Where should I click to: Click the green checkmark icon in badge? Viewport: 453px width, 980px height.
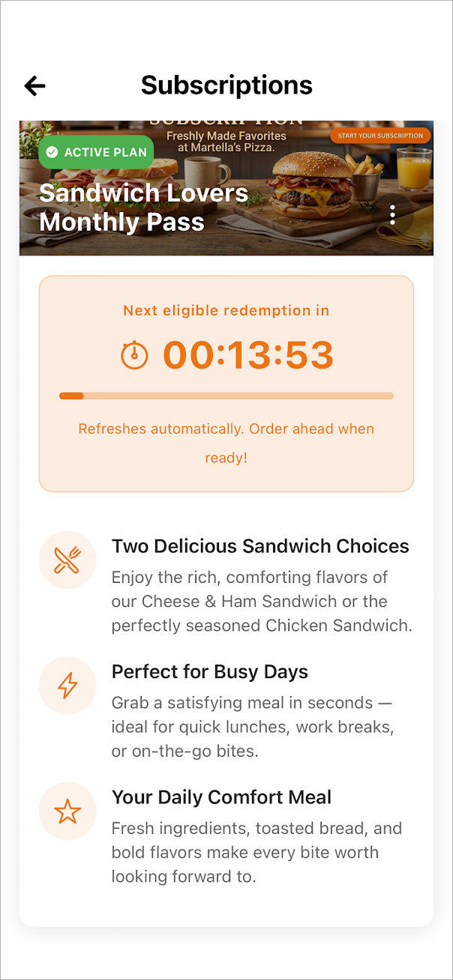coord(52,153)
